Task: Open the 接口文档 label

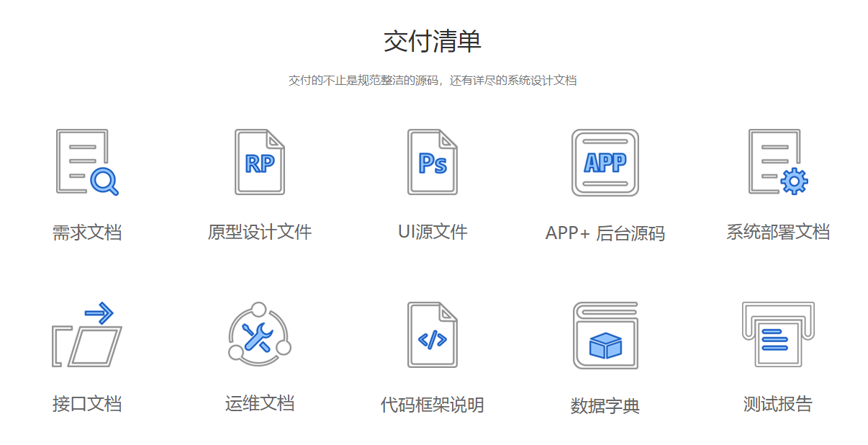Action: [86, 403]
